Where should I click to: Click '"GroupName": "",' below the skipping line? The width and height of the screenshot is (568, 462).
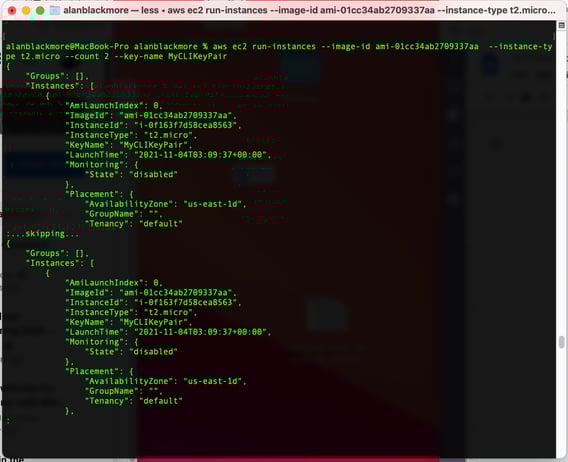124,391
